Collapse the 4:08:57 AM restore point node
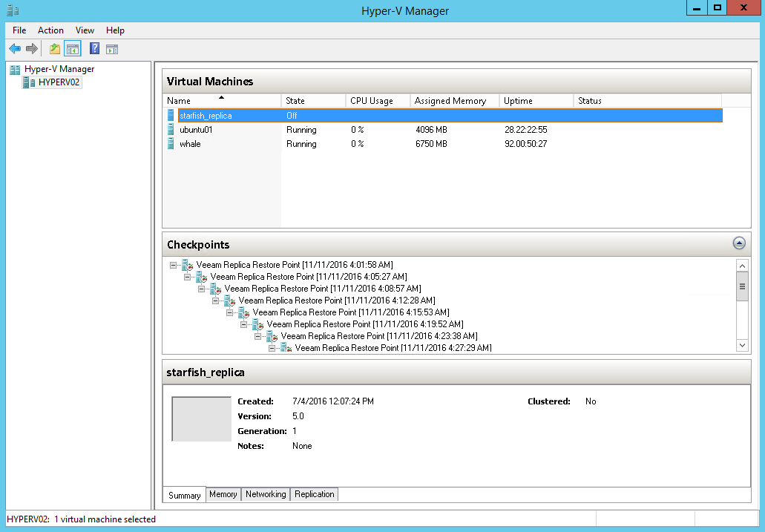The image size is (765, 532). (202, 289)
